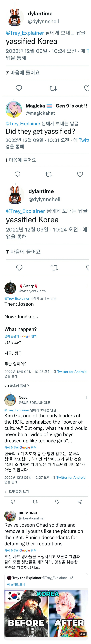
Task: Open @Trey_Explainer mention in Magicka's tweet
Action: 23,123
